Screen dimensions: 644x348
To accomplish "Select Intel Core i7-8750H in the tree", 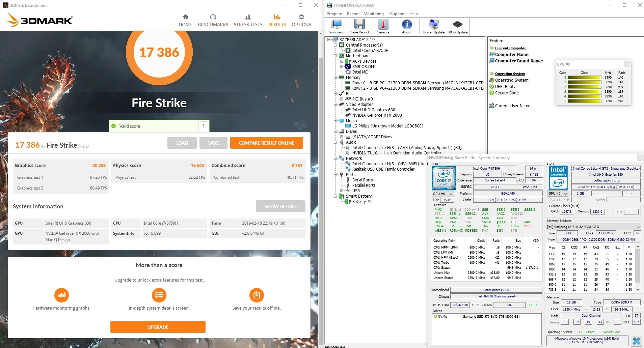I will point(370,51).
